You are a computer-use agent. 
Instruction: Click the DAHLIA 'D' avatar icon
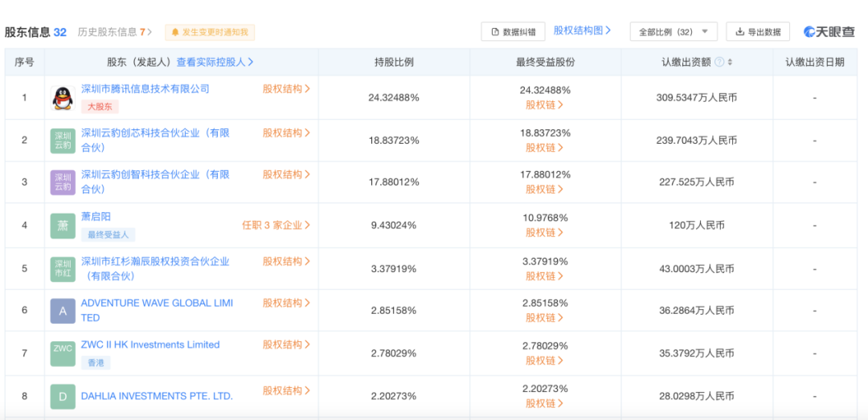[x=62, y=396]
